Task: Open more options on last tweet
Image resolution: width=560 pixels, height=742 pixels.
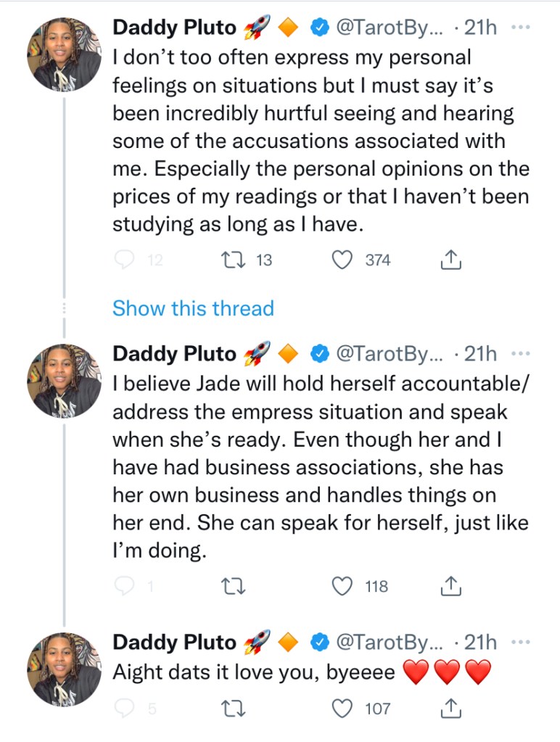Action: 521,642
